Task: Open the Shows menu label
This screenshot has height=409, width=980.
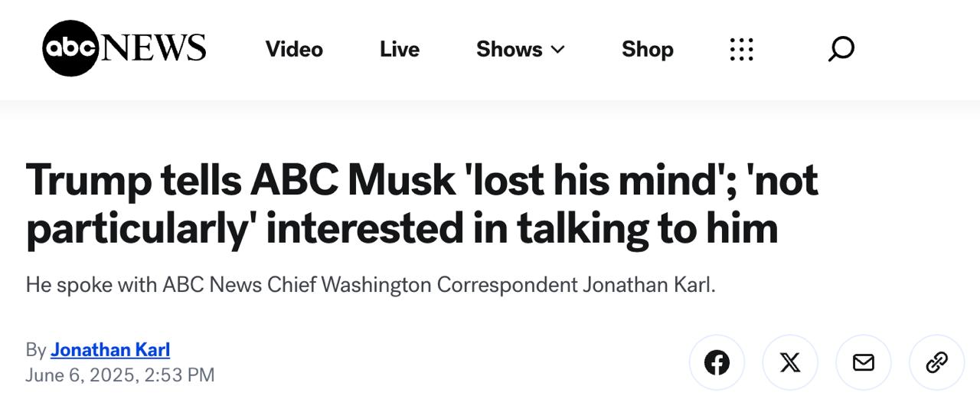Action: point(509,49)
